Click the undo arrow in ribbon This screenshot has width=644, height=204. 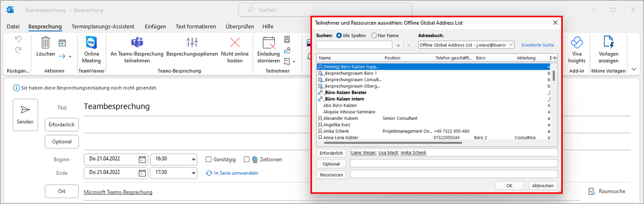(18, 40)
